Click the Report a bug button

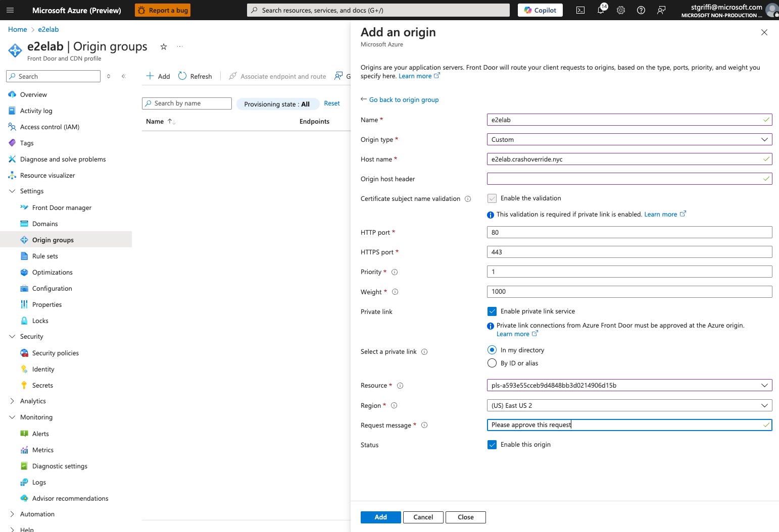[162, 10]
